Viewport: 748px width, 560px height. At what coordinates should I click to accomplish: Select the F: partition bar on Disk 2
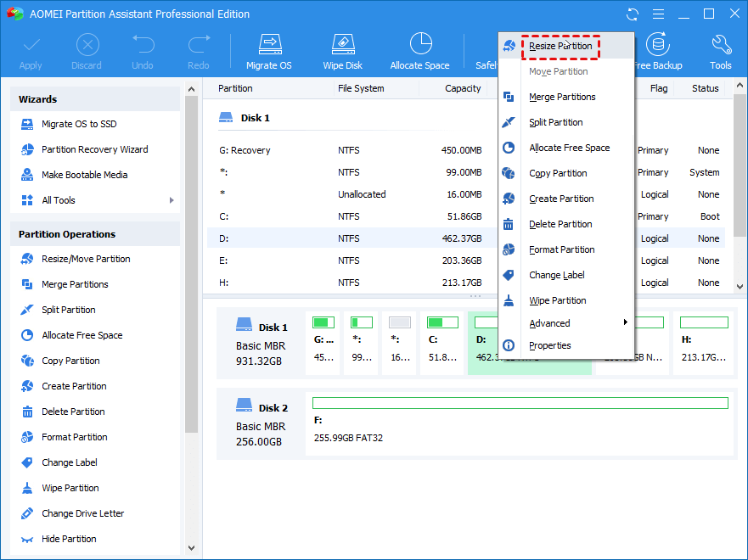520,403
